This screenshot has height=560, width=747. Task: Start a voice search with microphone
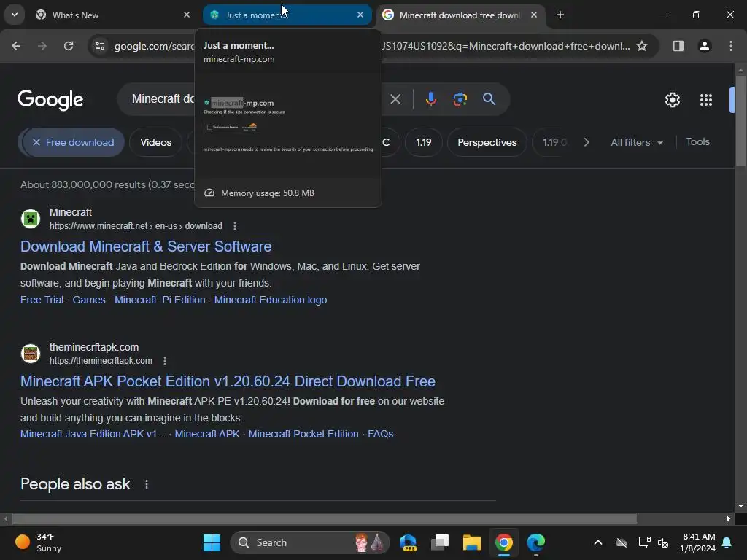[x=430, y=99]
